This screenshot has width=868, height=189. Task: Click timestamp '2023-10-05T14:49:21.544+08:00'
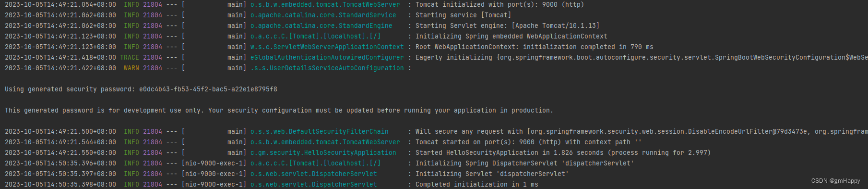pyautogui.click(x=60, y=142)
